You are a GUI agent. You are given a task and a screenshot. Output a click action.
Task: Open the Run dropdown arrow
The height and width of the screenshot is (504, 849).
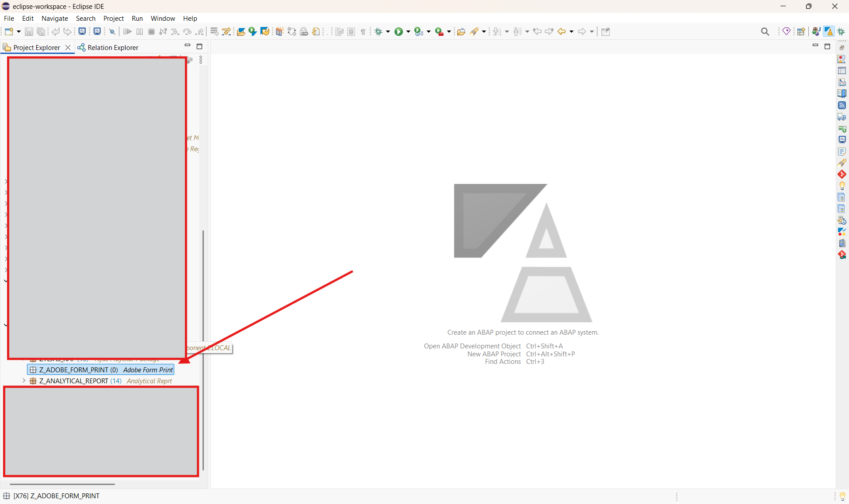408,31
